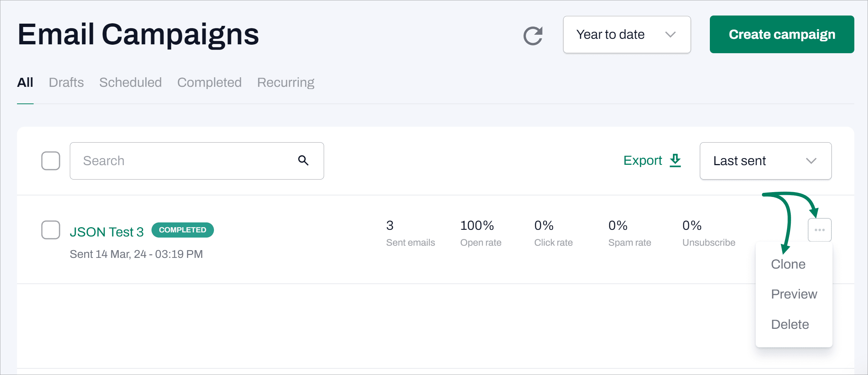Switch to the Scheduled tab
Screen dimensions: 868x375
tap(130, 82)
